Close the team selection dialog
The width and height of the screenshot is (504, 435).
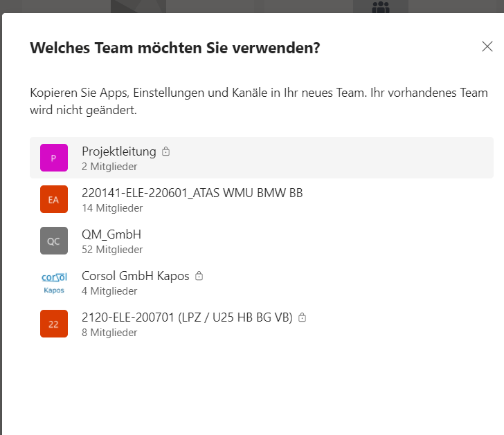coord(487,46)
